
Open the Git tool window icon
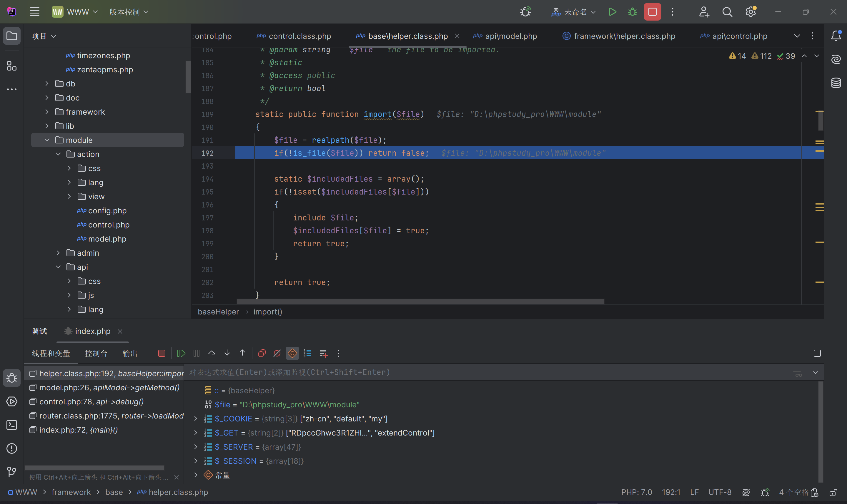click(x=12, y=472)
